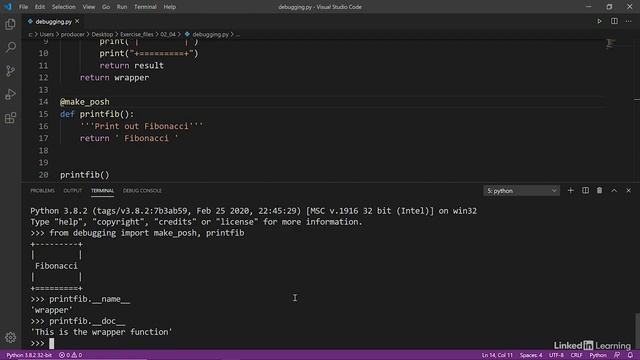Select the Terminal panel tab
Image resolution: width=640 pixels, height=360 pixels.
tap(102, 191)
